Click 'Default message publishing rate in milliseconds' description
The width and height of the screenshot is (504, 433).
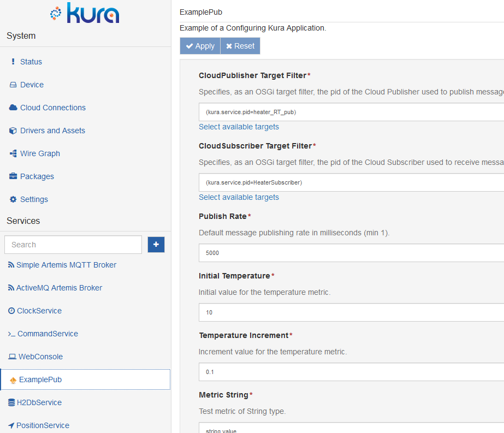pyautogui.click(x=294, y=233)
